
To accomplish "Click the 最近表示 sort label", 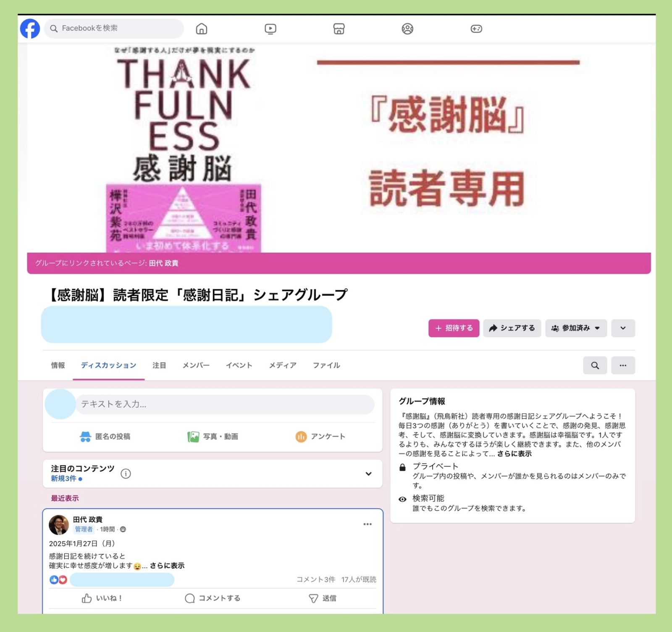I will tap(65, 498).
